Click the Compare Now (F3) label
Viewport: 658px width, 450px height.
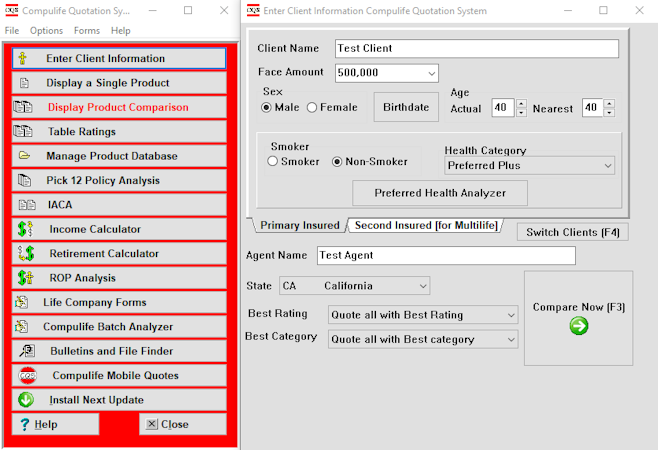(x=579, y=307)
